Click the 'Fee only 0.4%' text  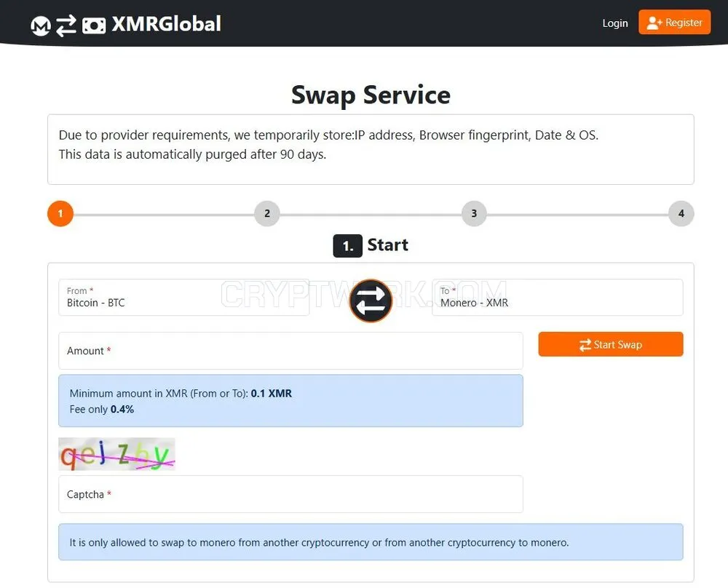[102, 409]
